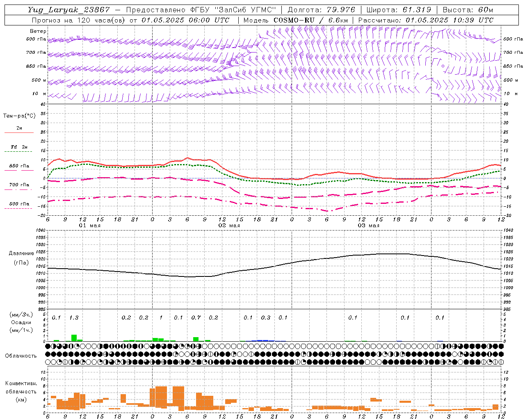The width and height of the screenshot is (525, 420).
Task: Click precipitation value '0.3'
Action: pos(266,317)
